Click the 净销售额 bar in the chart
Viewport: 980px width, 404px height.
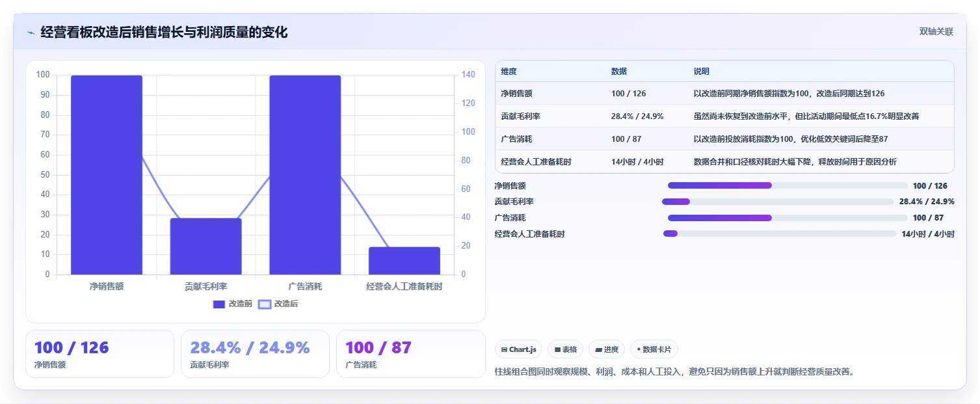[107, 175]
